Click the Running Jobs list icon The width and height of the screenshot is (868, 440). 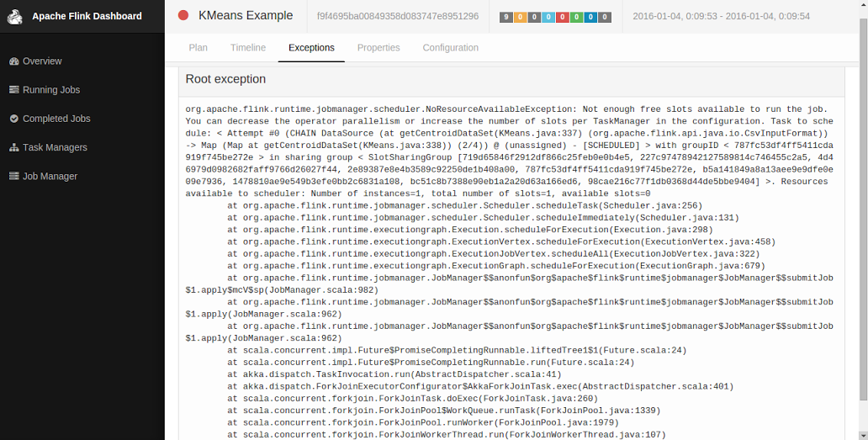tap(13, 90)
